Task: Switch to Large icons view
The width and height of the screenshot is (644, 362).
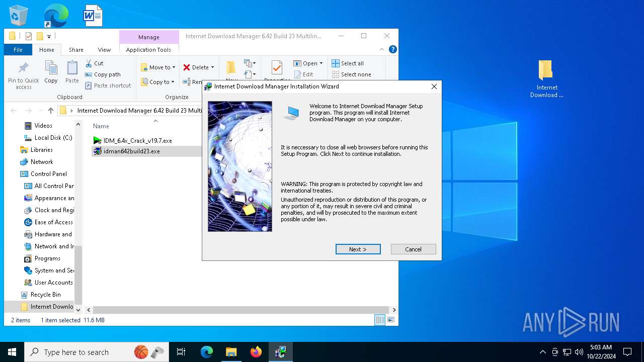Action: [x=390, y=320]
